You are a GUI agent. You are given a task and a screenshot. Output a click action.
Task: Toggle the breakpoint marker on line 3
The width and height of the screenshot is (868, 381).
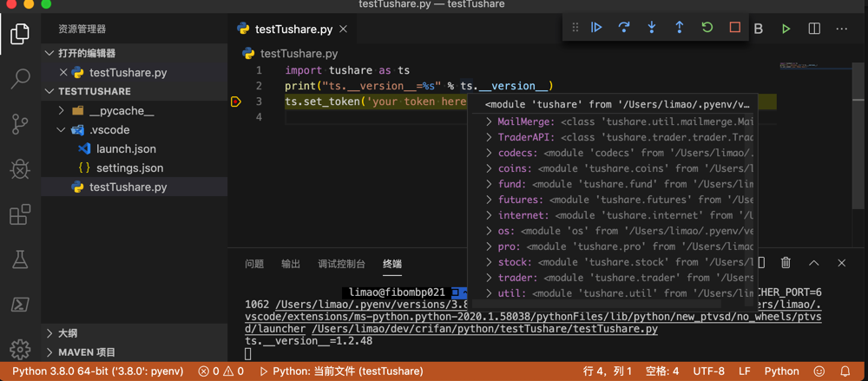236,102
